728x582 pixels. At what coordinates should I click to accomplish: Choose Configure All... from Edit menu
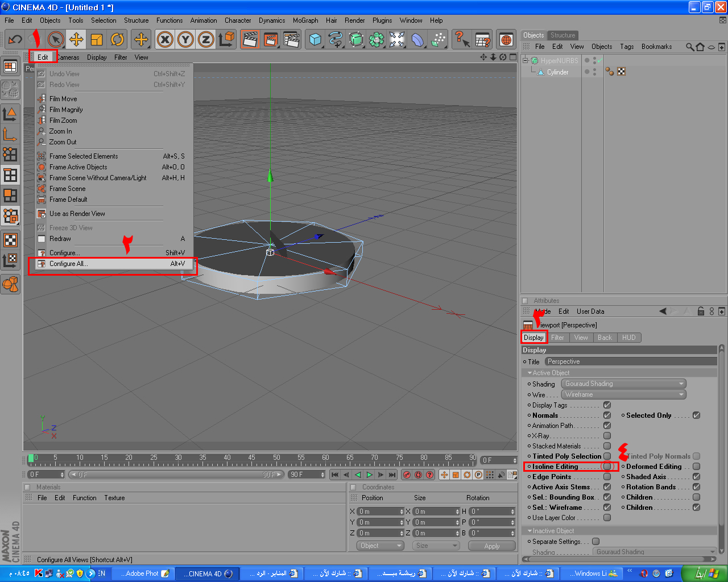click(x=113, y=264)
